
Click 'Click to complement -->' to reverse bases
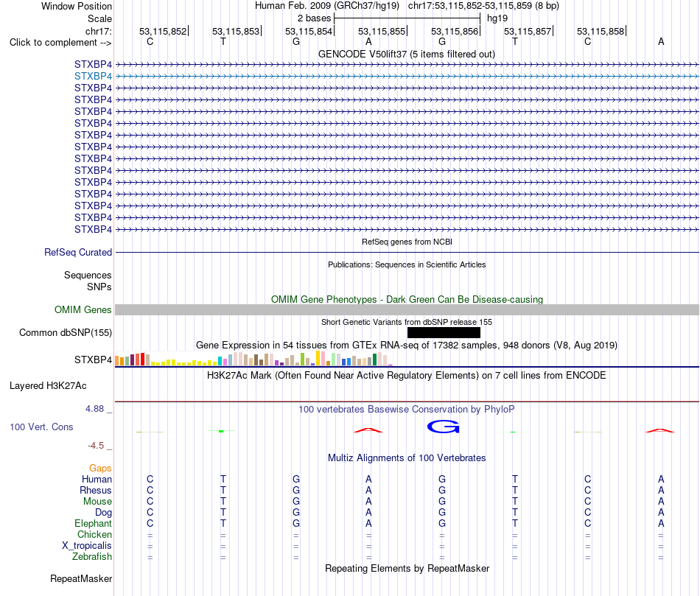coord(60,43)
